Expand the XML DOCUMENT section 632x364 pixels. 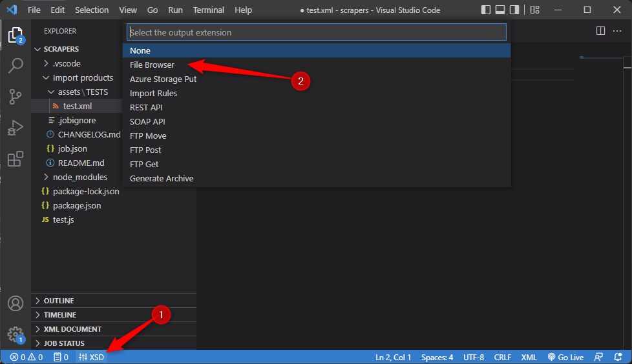pyautogui.click(x=114, y=329)
